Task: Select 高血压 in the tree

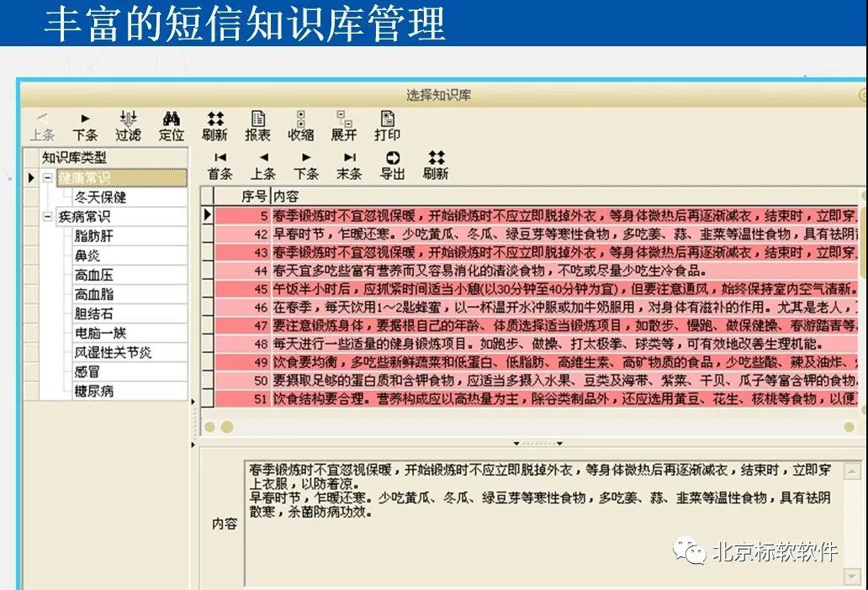Action: coord(130,275)
